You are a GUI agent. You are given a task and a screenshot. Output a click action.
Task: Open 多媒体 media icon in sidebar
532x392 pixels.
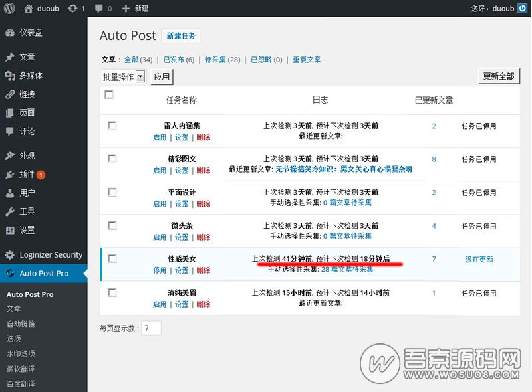click(10, 76)
